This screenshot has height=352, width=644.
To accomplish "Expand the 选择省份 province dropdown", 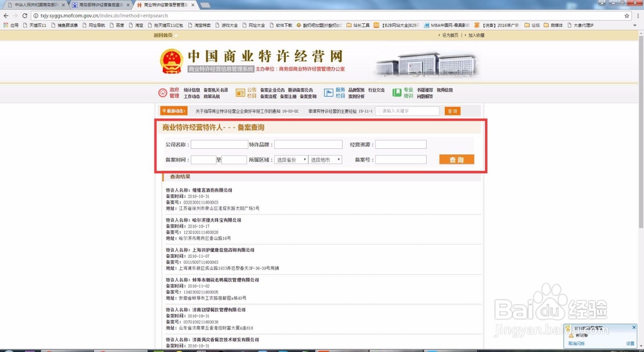I will (x=291, y=159).
